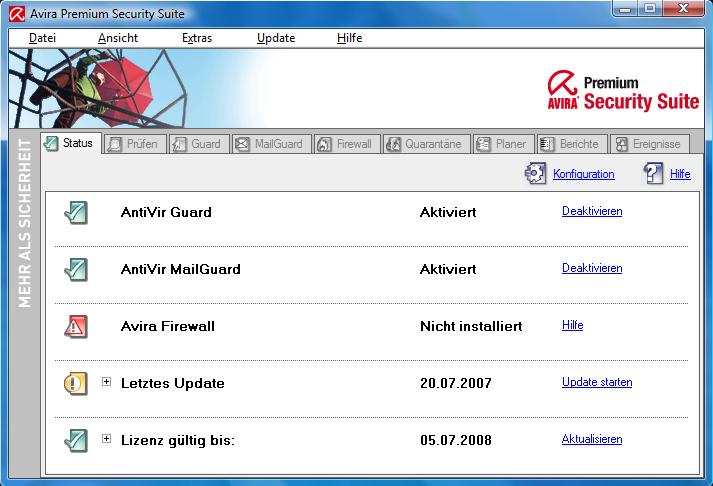The height and width of the screenshot is (486, 713).
Task: Click the AntiVir MailGuard green checkmark icon
Action: pos(75,269)
